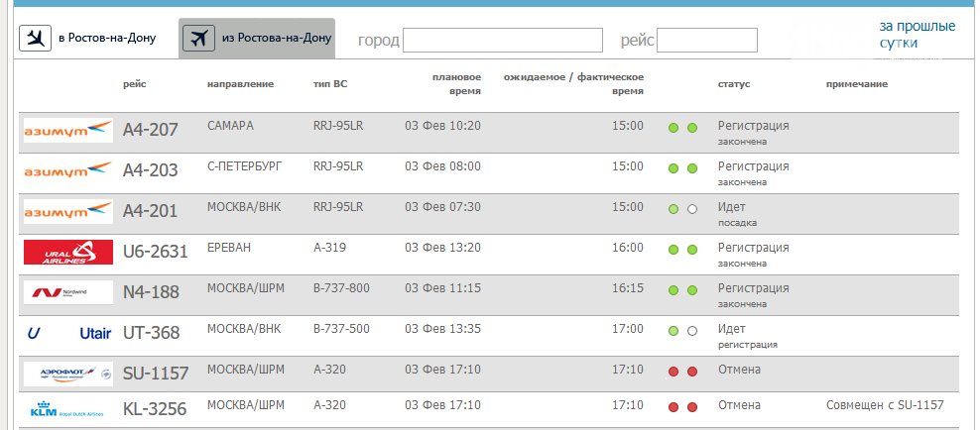Click 'Совмещен с SU-1157' note
980x430 pixels.
(885, 405)
